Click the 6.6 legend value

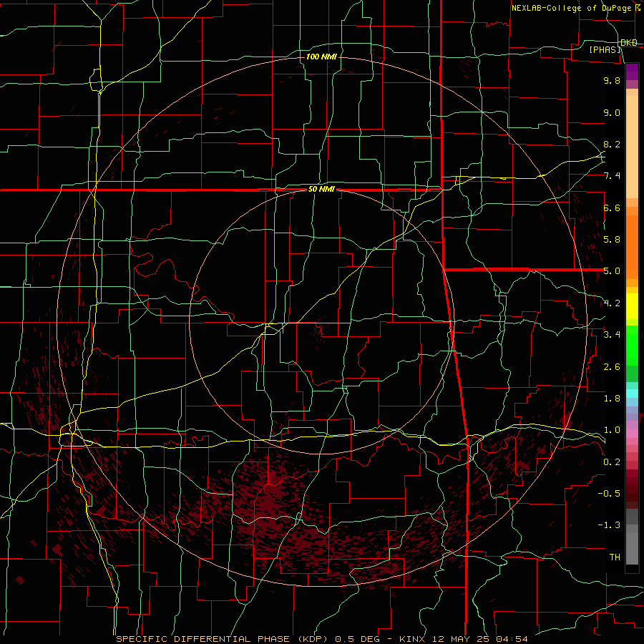click(x=612, y=208)
